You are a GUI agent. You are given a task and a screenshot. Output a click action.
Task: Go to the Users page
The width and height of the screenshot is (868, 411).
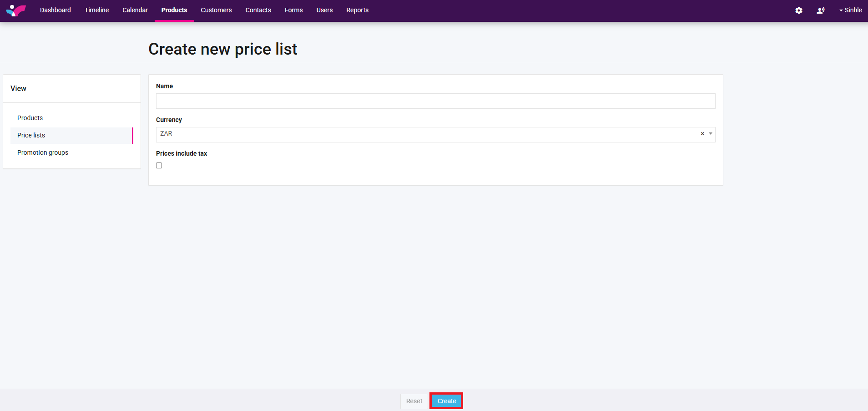(325, 10)
